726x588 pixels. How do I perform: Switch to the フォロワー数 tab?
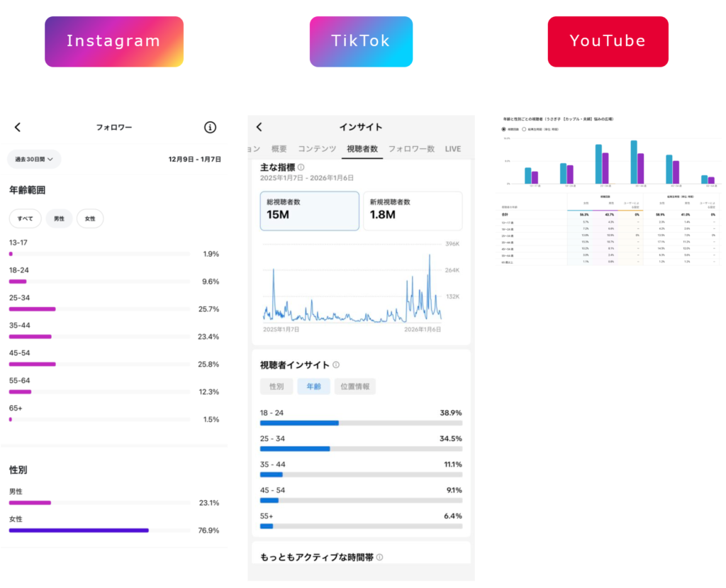pos(412,149)
